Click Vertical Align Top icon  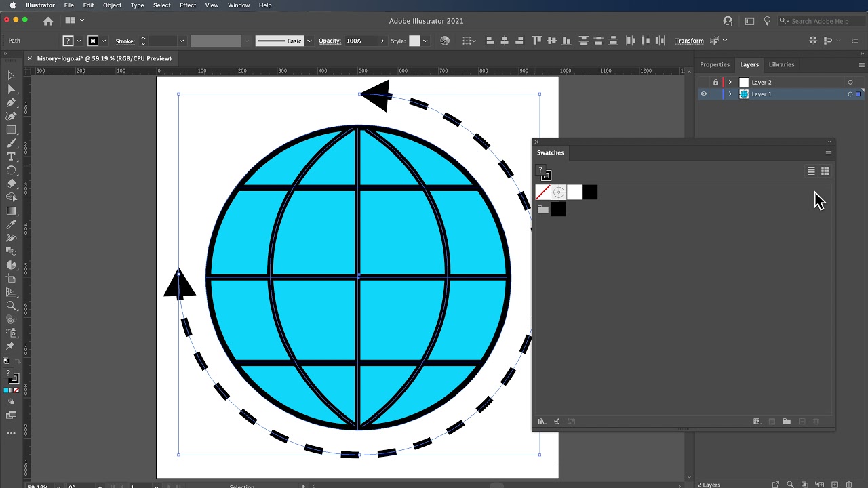[537, 41]
